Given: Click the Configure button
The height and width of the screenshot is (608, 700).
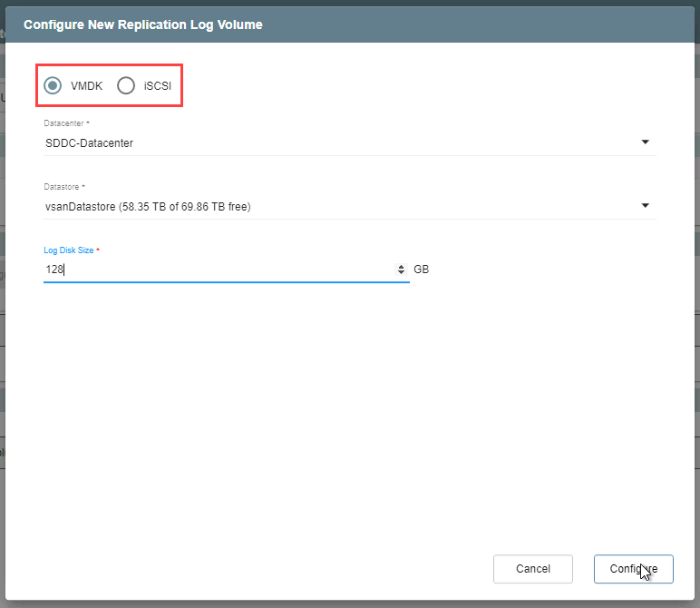Looking at the screenshot, I should click(x=633, y=569).
